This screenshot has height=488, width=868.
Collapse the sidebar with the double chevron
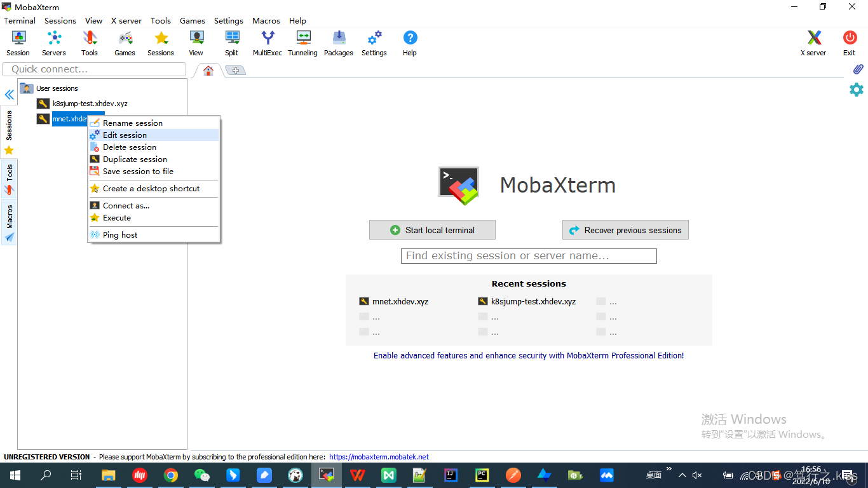click(10, 95)
